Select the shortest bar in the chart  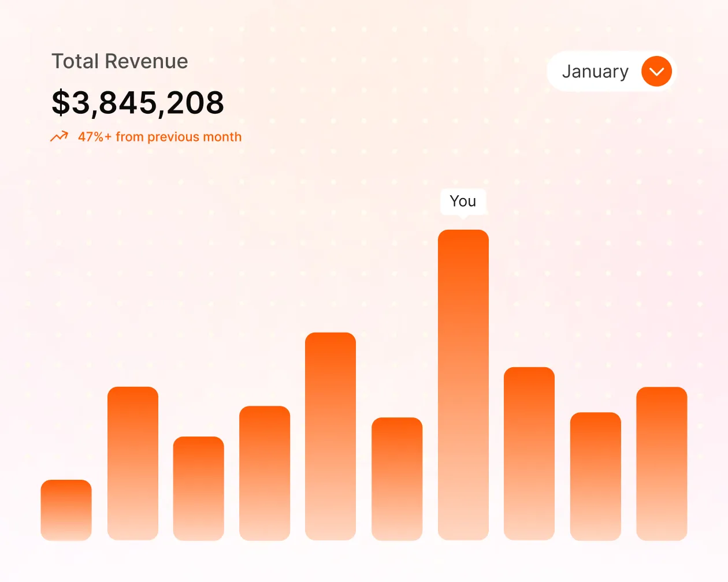click(66, 510)
